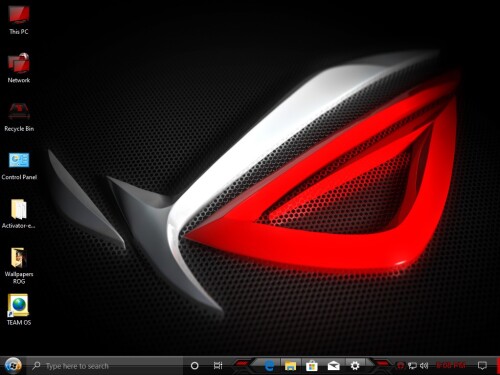Open Settings gear in taskbar
The height and width of the screenshot is (375, 500).
pos(355,366)
